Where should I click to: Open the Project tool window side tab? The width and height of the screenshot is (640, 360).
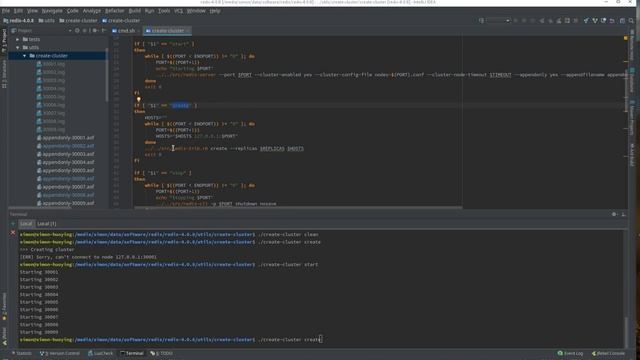[4, 40]
